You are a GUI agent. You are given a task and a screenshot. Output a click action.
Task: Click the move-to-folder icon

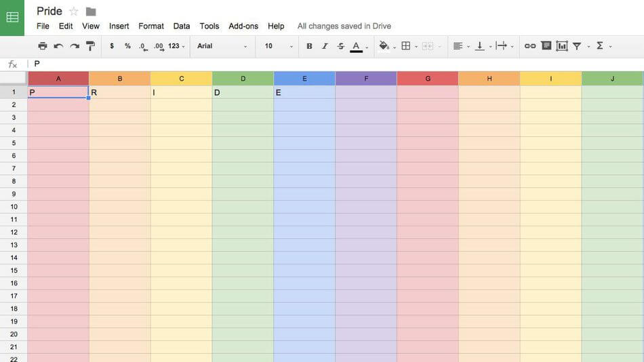(x=91, y=12)
